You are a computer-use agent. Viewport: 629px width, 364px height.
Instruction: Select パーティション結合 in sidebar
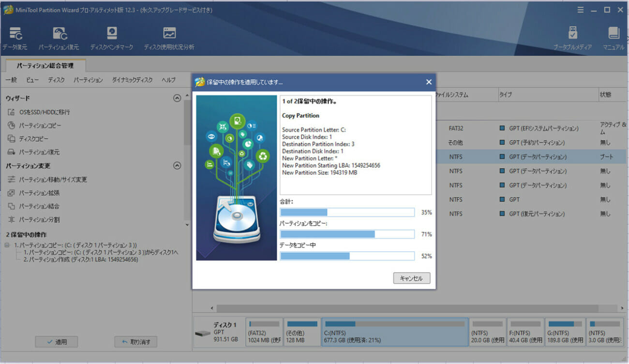point(34,206)
